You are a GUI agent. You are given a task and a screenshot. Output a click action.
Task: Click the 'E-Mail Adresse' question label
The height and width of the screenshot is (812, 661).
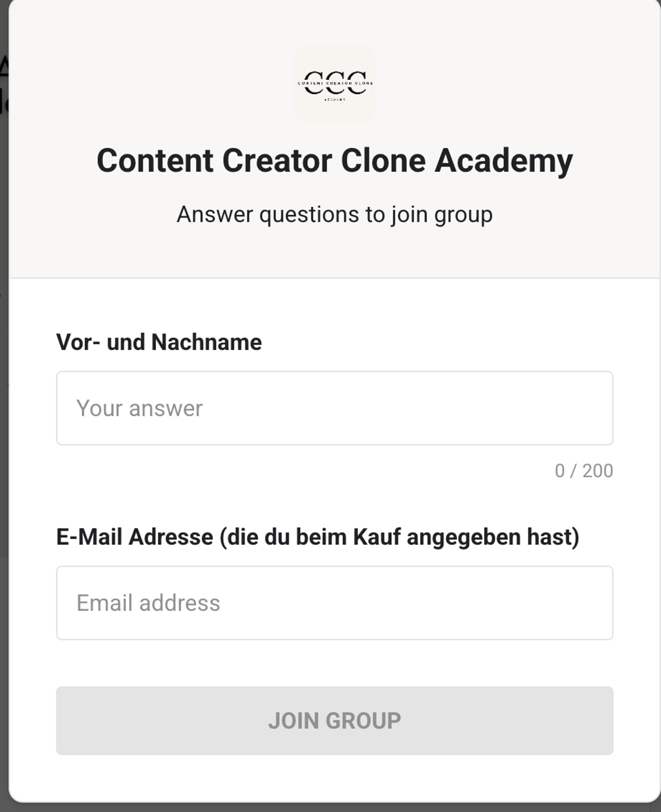(318, 537)
